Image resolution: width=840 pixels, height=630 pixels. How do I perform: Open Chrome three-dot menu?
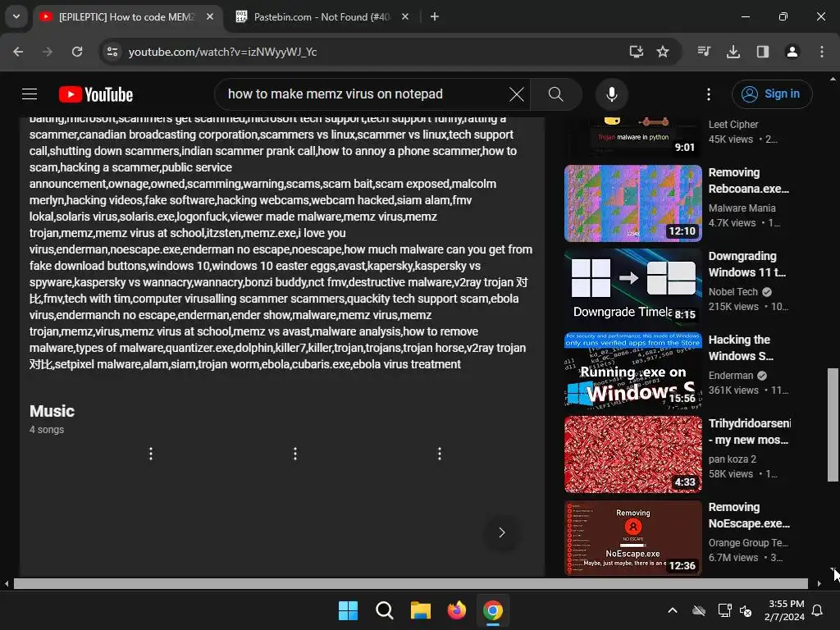tap(821, 52)
